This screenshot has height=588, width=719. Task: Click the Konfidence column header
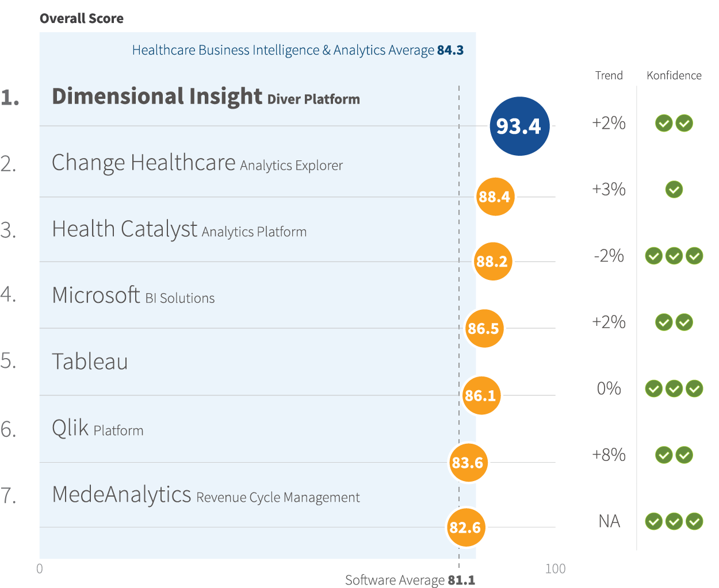point(674,75)
